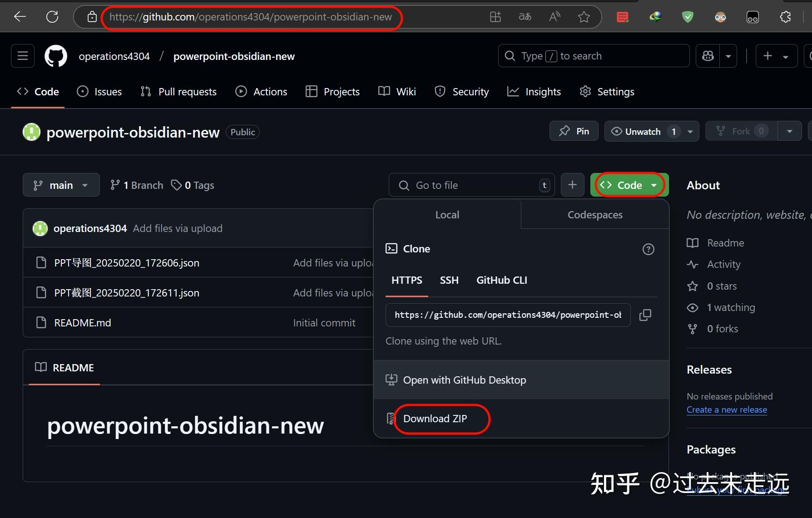The height and width of the screenshot is (518, 812).
Task: Open the Clone help question mark
Action: coord(648,249)
